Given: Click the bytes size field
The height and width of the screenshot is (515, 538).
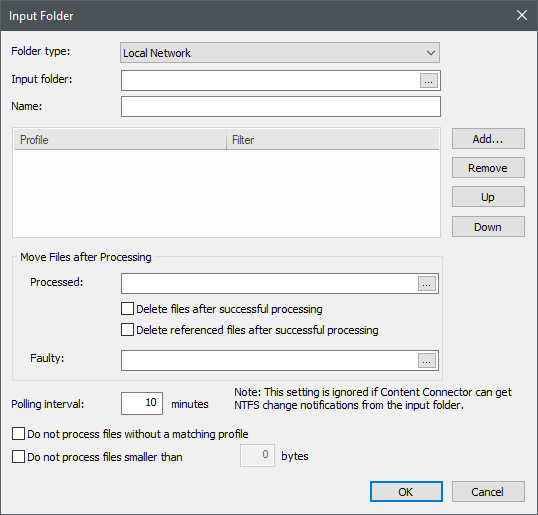Looking at the screenshot, I should coord(257,455).
